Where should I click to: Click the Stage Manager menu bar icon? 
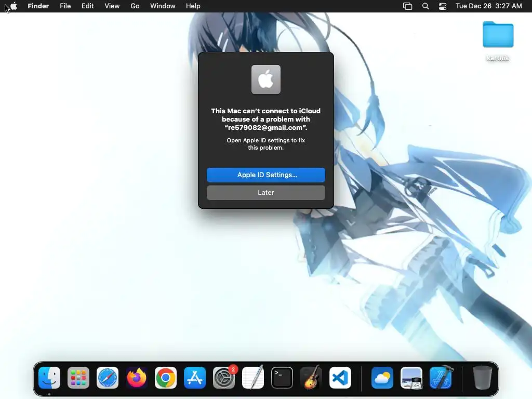407,6
